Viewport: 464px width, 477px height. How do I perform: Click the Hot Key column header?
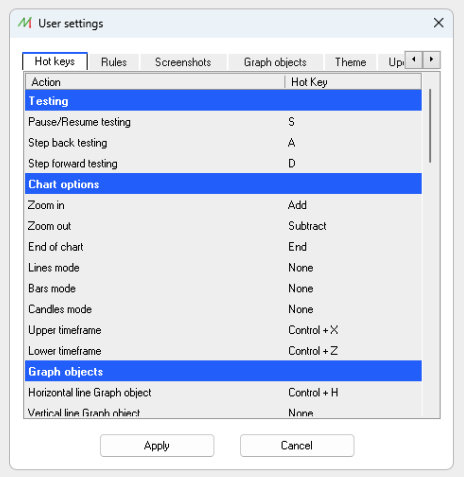click(x=353, y=82)
